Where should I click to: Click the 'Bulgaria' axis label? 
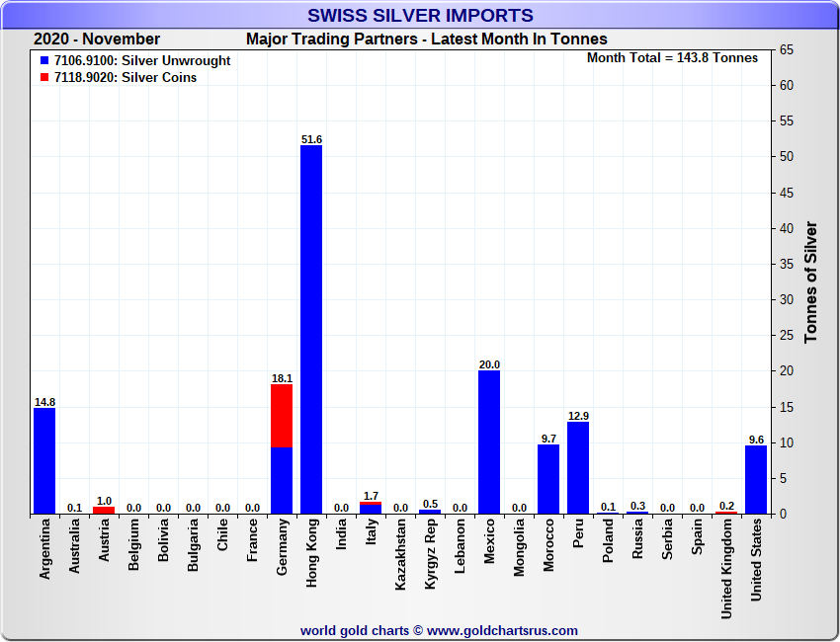tap(193, 545)
